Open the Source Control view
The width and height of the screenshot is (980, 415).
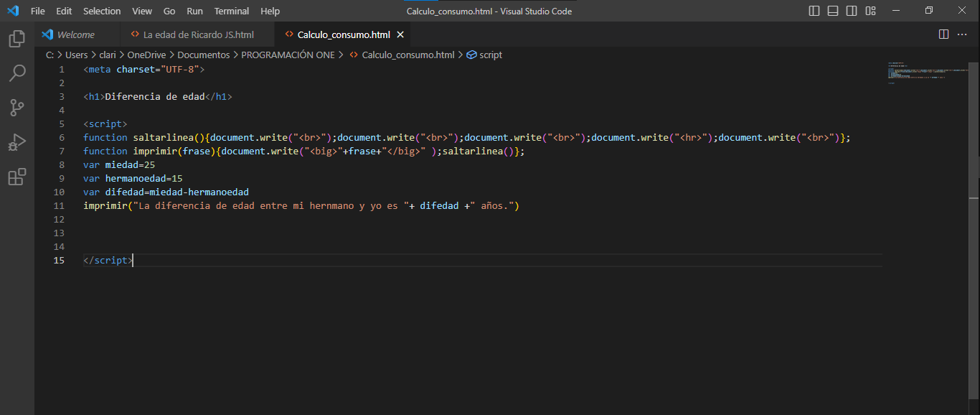tap(17, 108)
